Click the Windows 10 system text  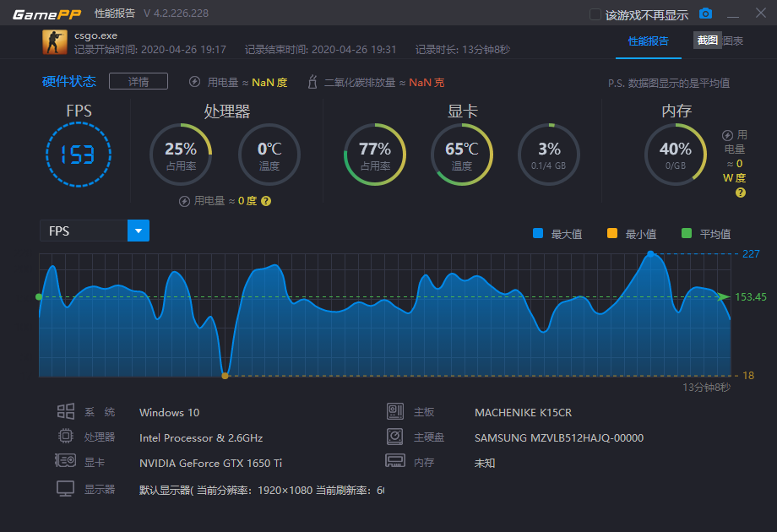(x=170, y=413)
